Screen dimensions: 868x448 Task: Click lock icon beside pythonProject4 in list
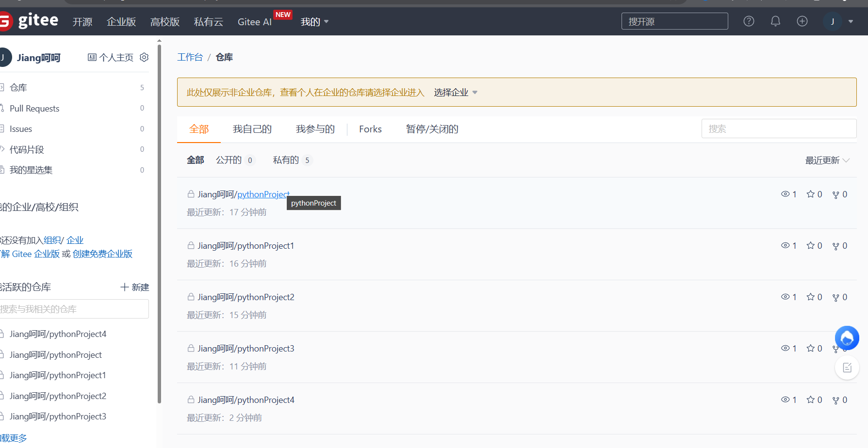(x=191, y=400)
